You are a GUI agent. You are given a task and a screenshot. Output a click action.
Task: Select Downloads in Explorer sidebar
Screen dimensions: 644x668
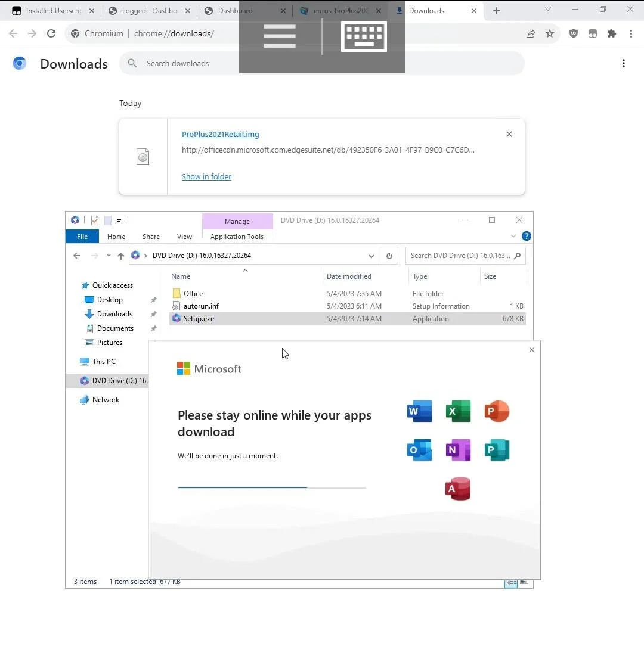[114, 314]
